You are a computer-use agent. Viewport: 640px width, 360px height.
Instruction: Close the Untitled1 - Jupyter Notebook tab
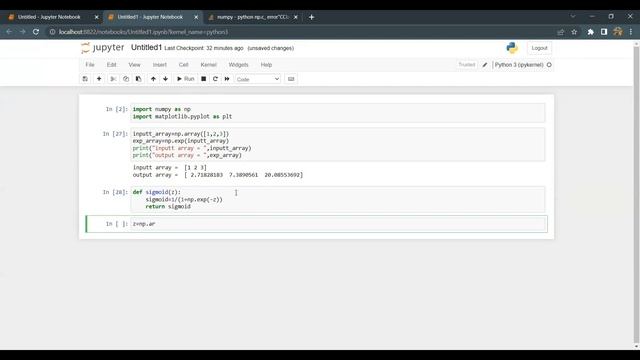tap(196, 17)
